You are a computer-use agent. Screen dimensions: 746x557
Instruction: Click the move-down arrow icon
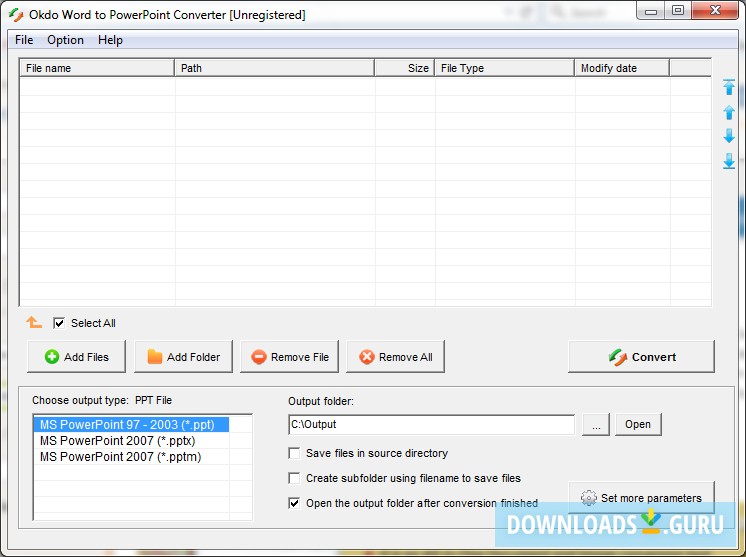[x=729, y=136]
